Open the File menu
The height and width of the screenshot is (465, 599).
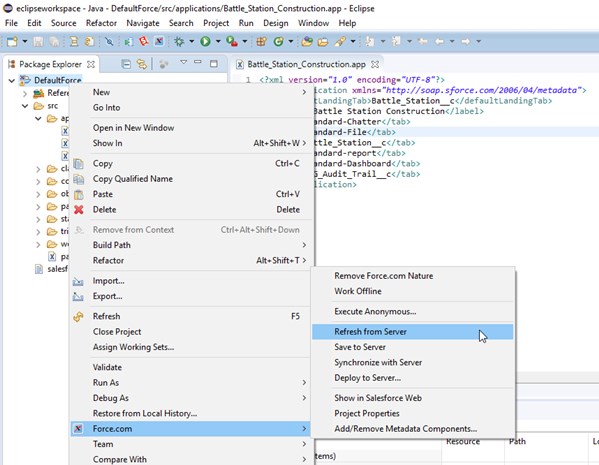point(11,23)
